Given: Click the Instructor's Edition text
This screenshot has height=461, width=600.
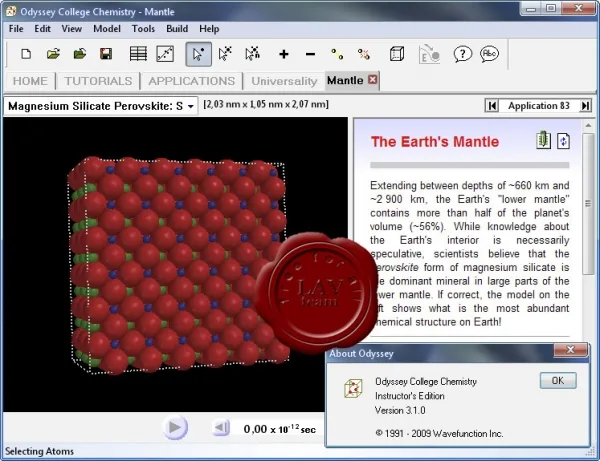Looking at the screenshot, I should (409, 396).
